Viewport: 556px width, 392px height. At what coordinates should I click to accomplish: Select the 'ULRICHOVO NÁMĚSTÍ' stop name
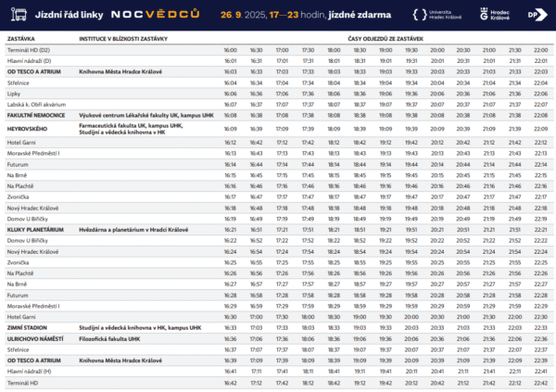coord(35,339)
